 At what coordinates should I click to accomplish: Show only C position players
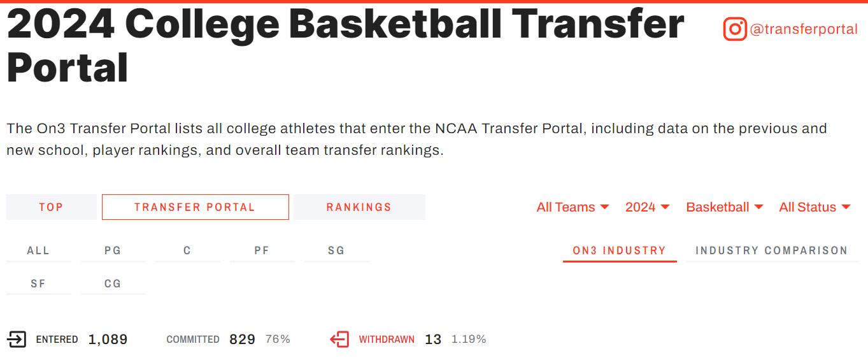click(187, 251)
